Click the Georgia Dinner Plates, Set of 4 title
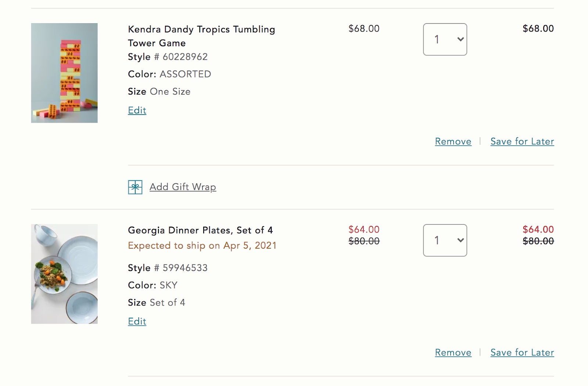 pos(200,230)
